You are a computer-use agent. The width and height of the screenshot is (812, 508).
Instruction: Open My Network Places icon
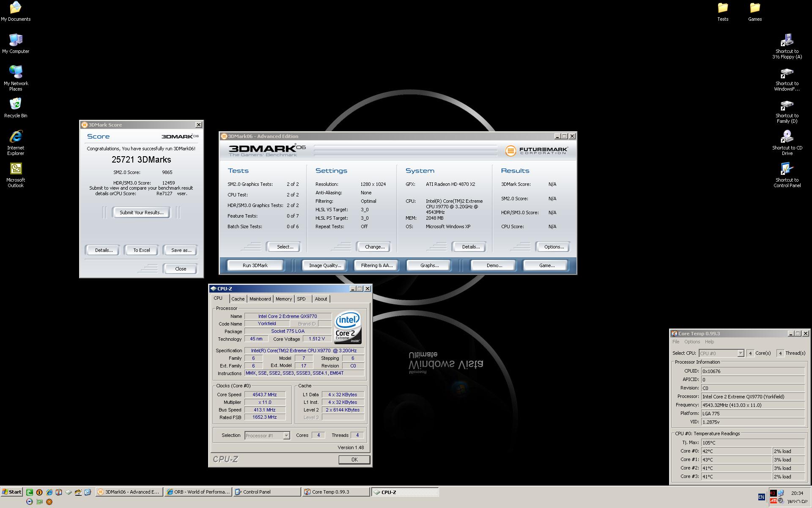coord(16,78)
